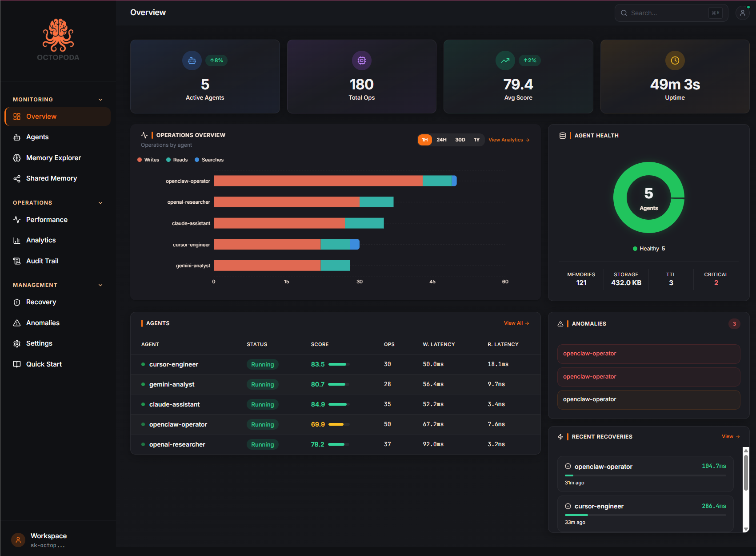Select the 30D time range tab
The image size is (756, 556).
pyautogui.click(x=460, y=140)
